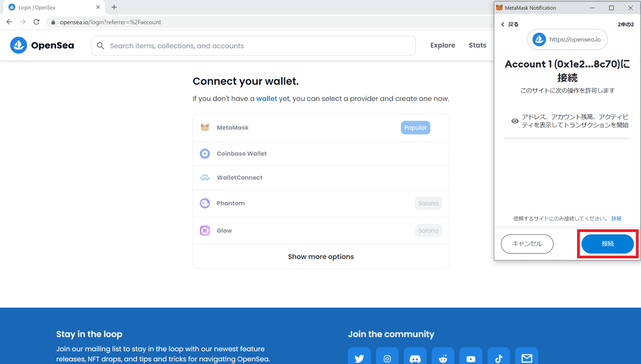This screenshot has height=364, width=641.
Task: Select the Coinbase Wallet row
Action: tap(321, 154)
